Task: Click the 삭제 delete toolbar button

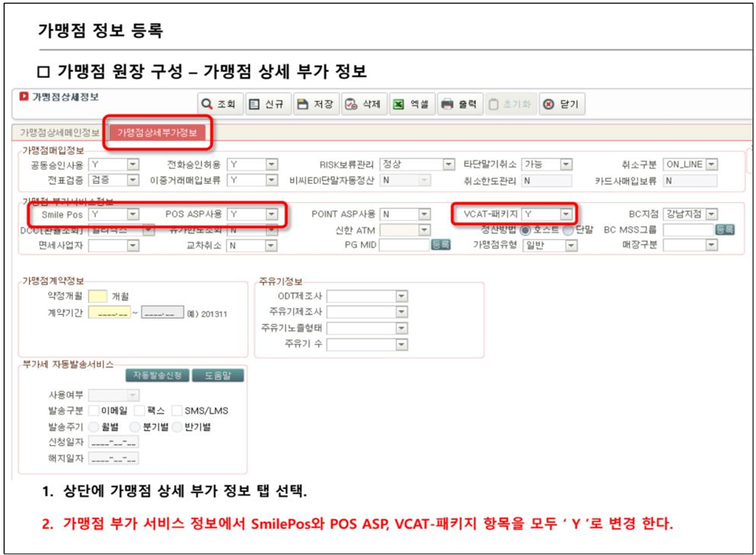Action: [363, 104]
